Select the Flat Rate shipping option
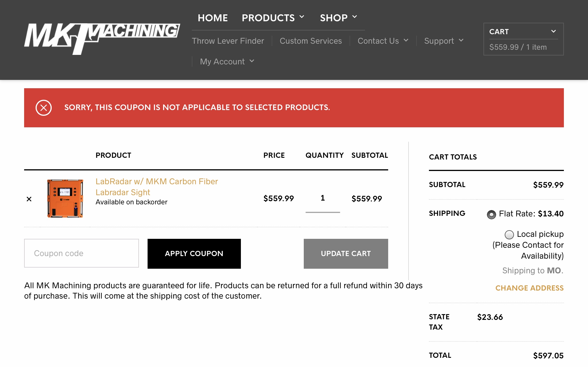 click(x=492, y=215)
